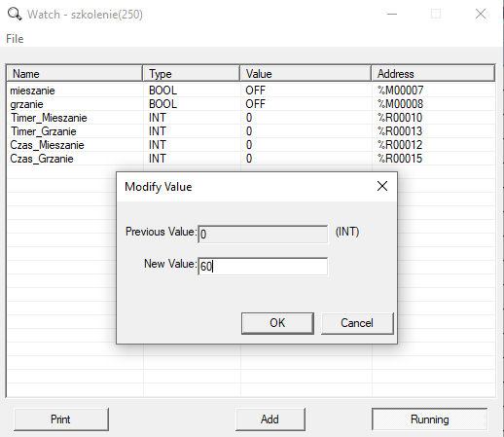Click the Print button
Image resolution: width=504 pixels, height=437 pixels.
coord(61,419)
